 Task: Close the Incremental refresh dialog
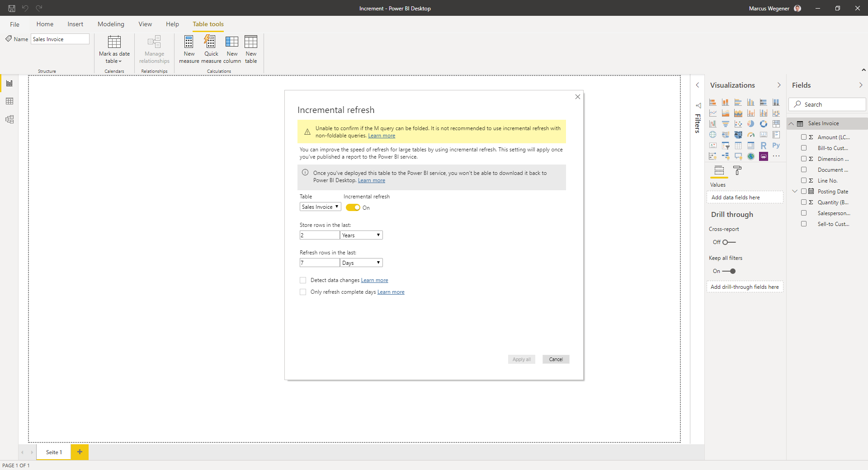pos(578,97)
